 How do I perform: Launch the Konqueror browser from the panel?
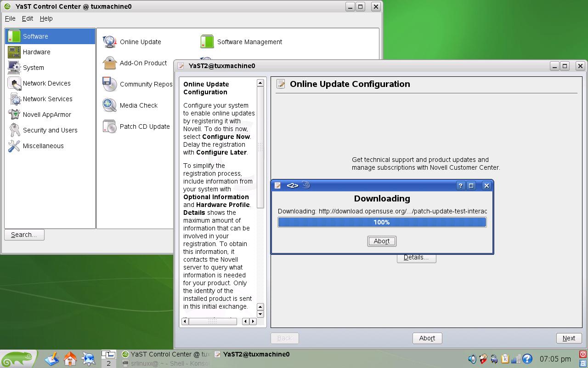click(89, 358)
